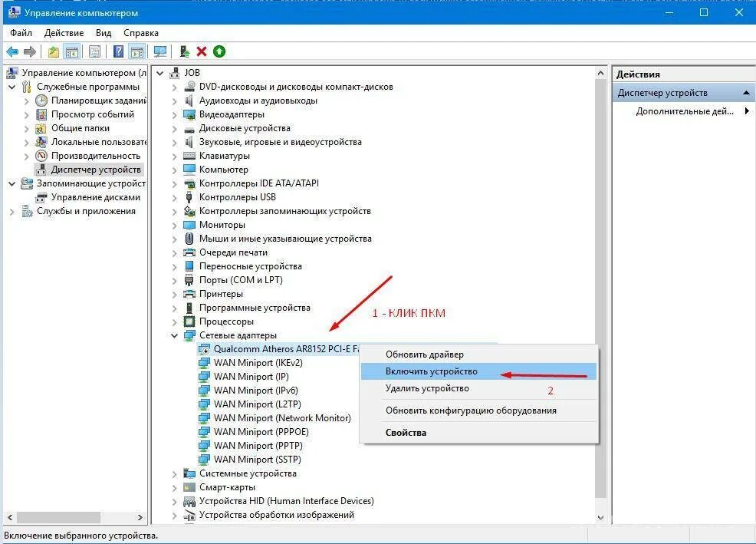756x544 pixels.
Task: Click the Event Viewer icon
Action: [x=41, y=114]
